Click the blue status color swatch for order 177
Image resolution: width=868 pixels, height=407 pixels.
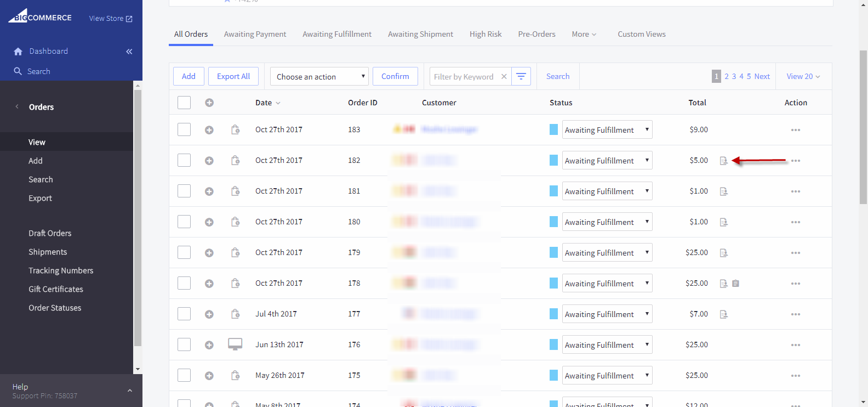coord(553,314)
